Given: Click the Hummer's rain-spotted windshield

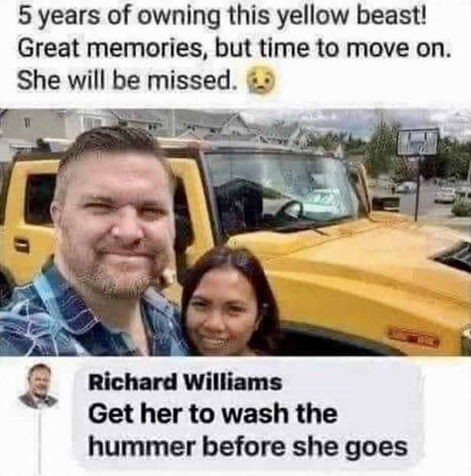Looking at the screenshot, I should tap(280, 192).
